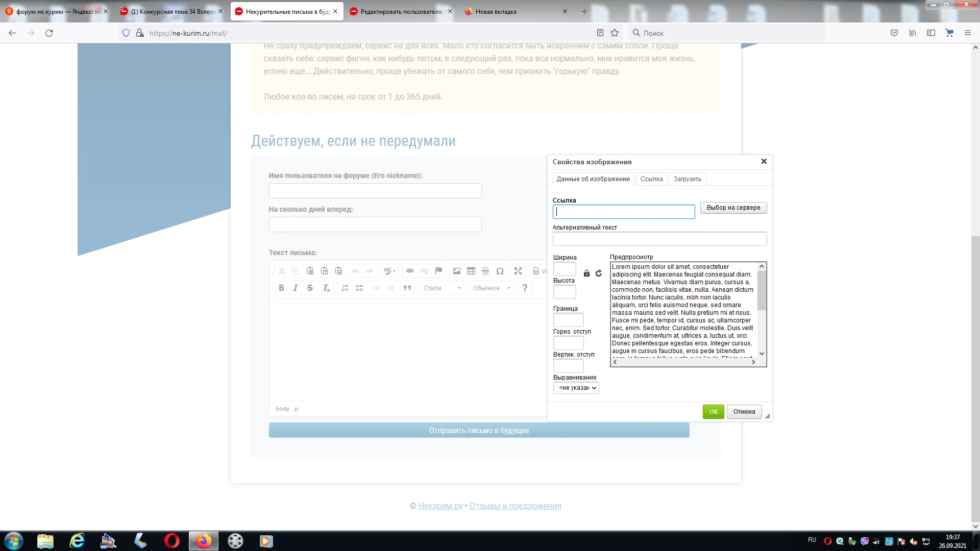Click the lock ratio icon in the image dialog
Image resolution: width=980 pixels, height=551 pixels.
(x=586, y=273)
